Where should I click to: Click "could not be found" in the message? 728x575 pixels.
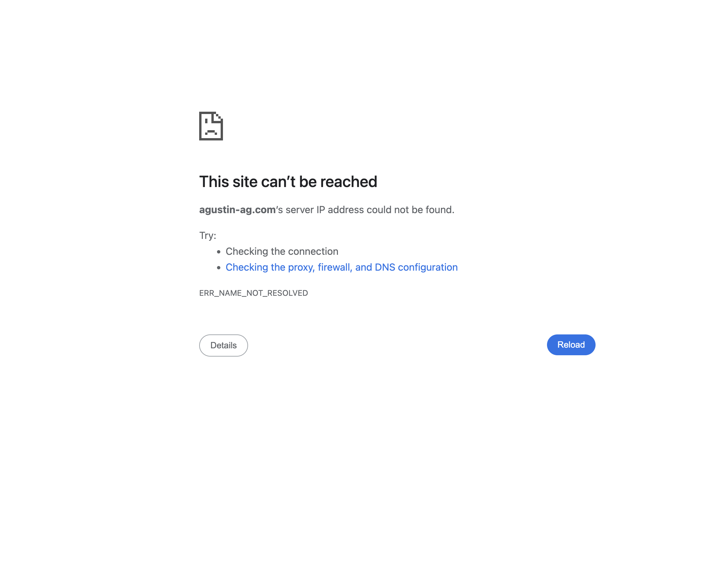(x=411, y=210)
